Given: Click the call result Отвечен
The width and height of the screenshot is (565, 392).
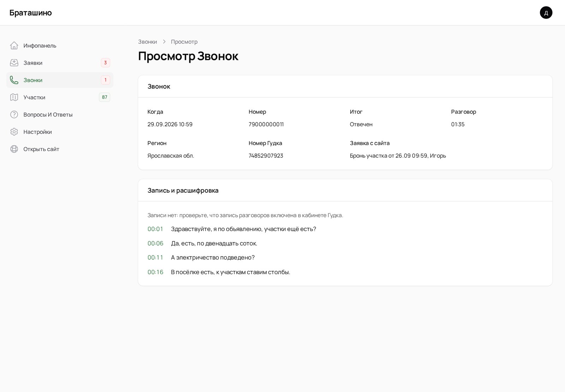Looking at the screenshot, I should 361,124.
